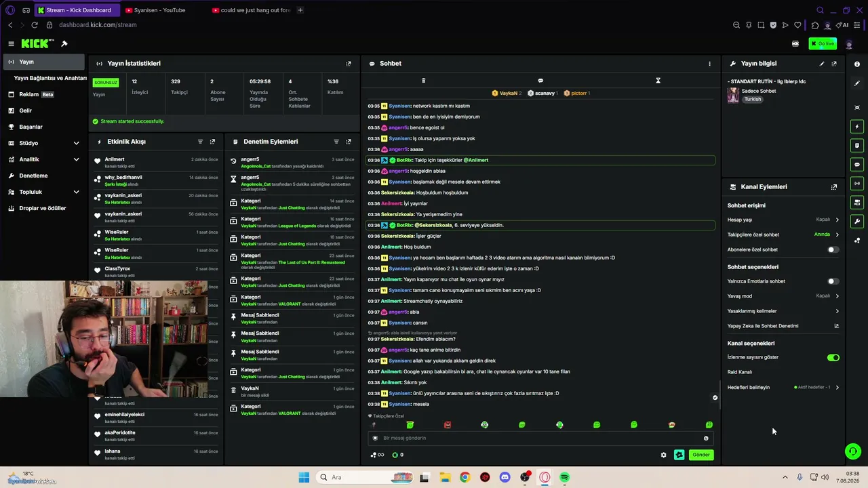Open emoji picker in message box
The image size is (868, 488).
[x=706, y=439]
